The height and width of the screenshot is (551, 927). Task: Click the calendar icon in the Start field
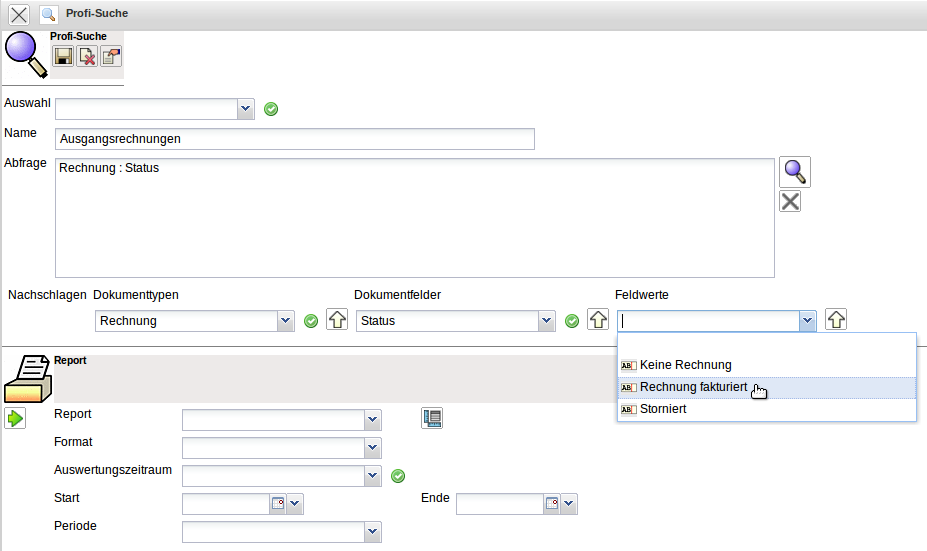pyautogui.click(x=277, y=504)
